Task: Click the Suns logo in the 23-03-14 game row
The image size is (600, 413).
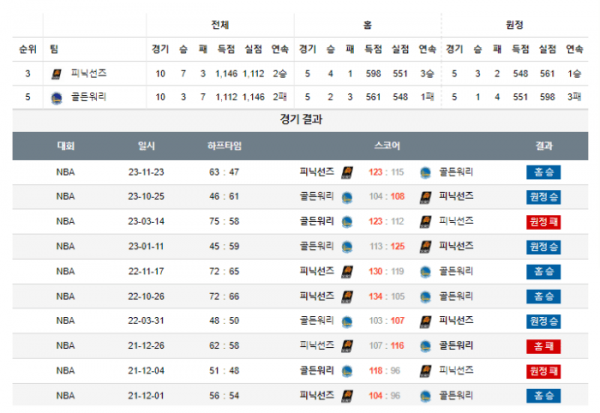Action: point(425,222)
